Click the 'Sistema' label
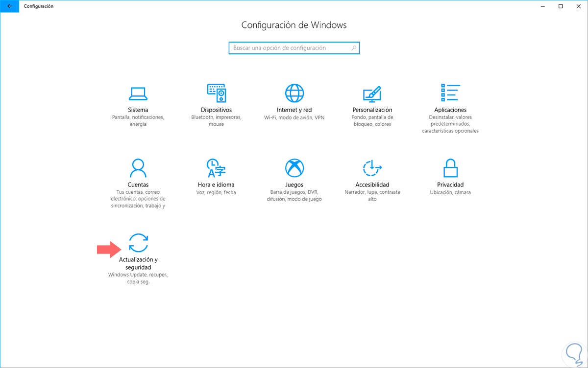The image size is (588, 368). (138, 110)
